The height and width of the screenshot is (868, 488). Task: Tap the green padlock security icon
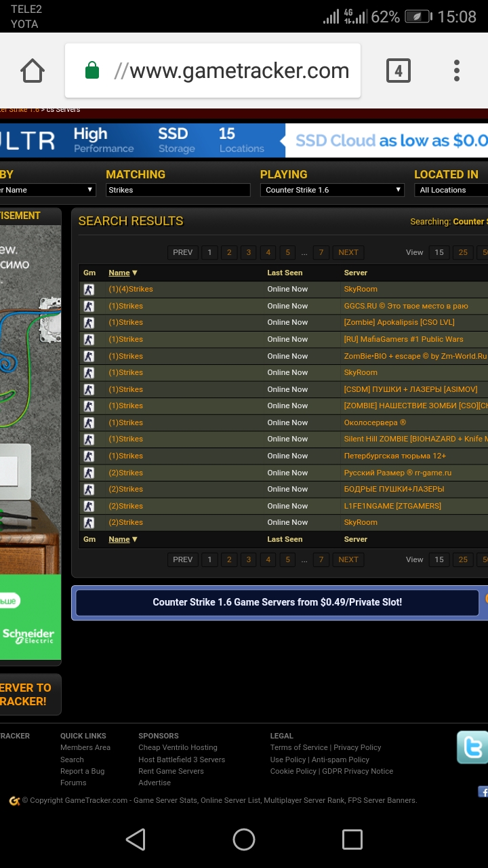[x=92, y=71]
